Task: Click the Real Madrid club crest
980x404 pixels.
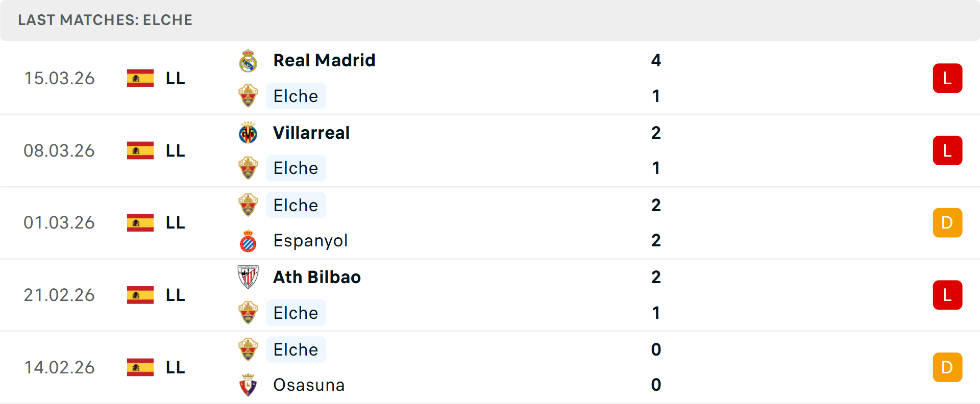Action: [248, 61]
